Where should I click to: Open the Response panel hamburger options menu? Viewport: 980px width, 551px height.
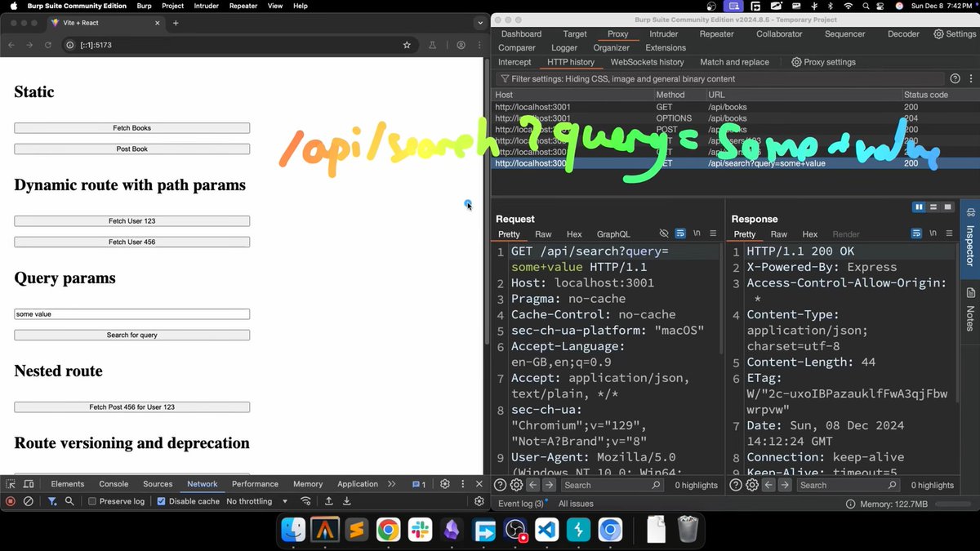click(949, 234)
